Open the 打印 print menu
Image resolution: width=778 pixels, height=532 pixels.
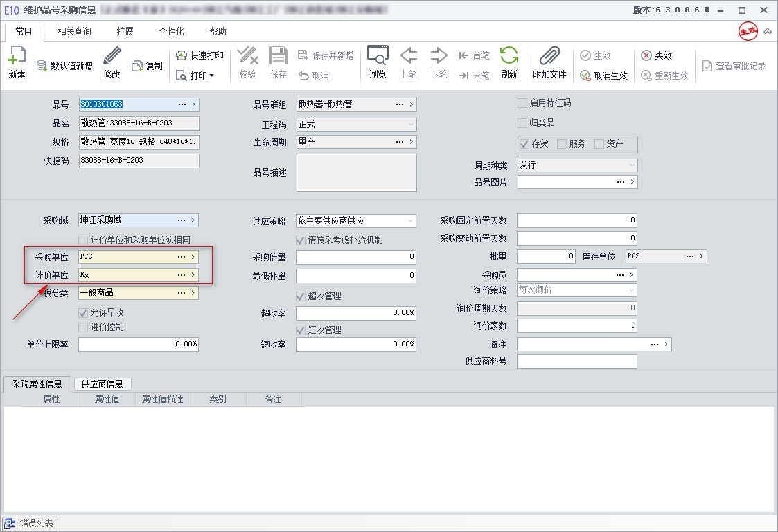pos(195,76)
